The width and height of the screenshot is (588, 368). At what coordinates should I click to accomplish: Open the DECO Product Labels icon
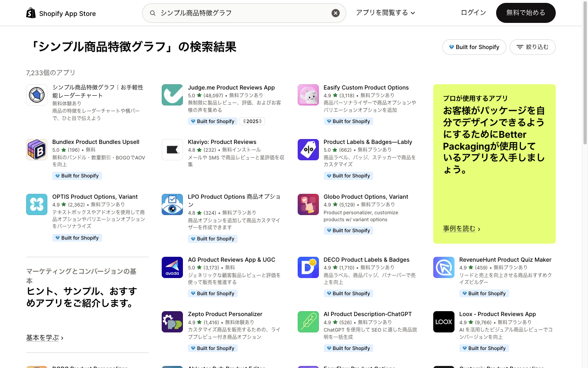tap(308, 267)
